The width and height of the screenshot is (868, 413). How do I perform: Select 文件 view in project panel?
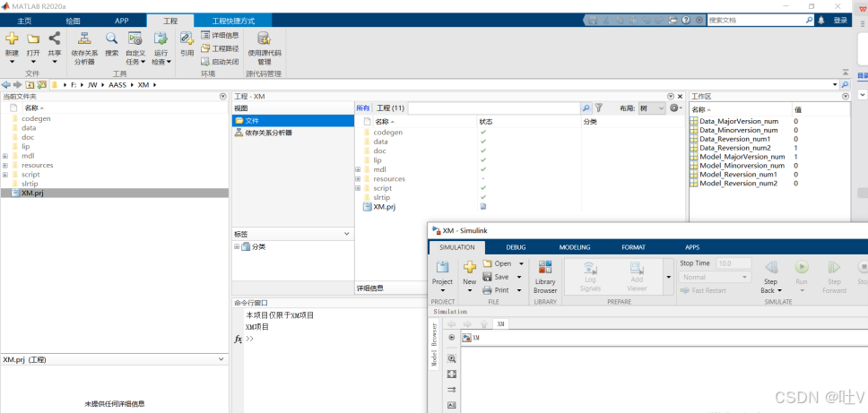pyautogui.click(x=293, y=121)
